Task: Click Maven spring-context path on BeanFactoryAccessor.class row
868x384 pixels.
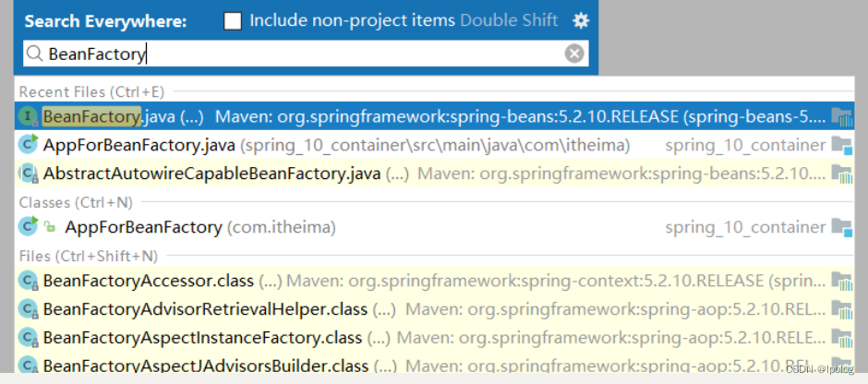Action: point(556,282)
